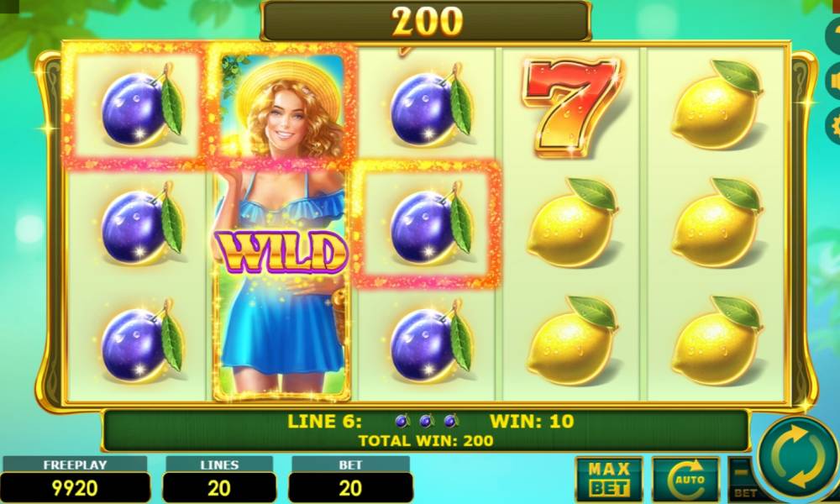Click the green spin button

(x=799, y=460)
